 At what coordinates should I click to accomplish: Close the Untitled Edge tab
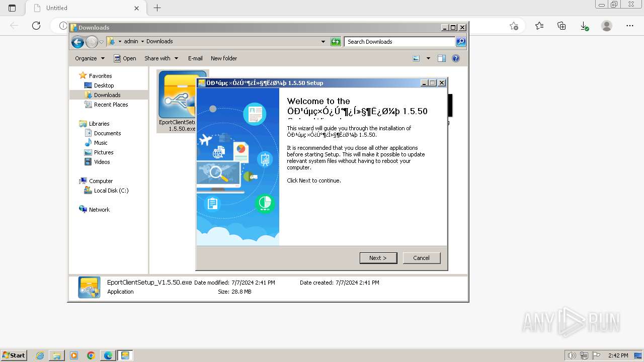coord(136,8)
